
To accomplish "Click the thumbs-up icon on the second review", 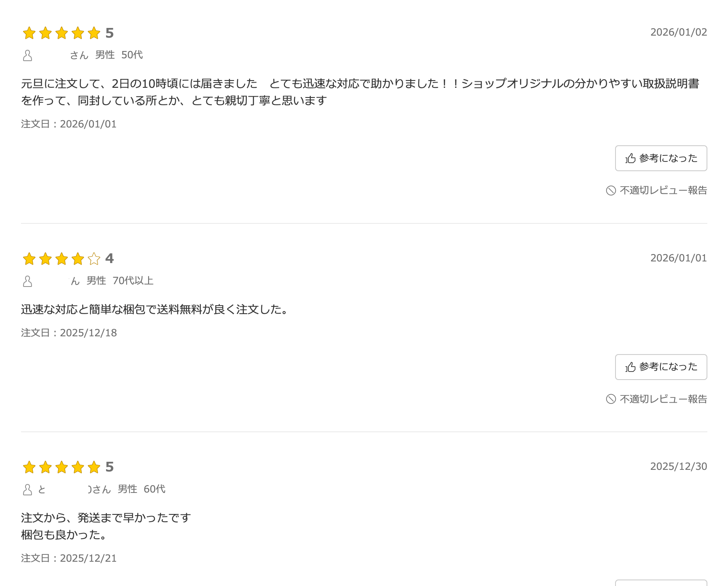I will 630,367.
